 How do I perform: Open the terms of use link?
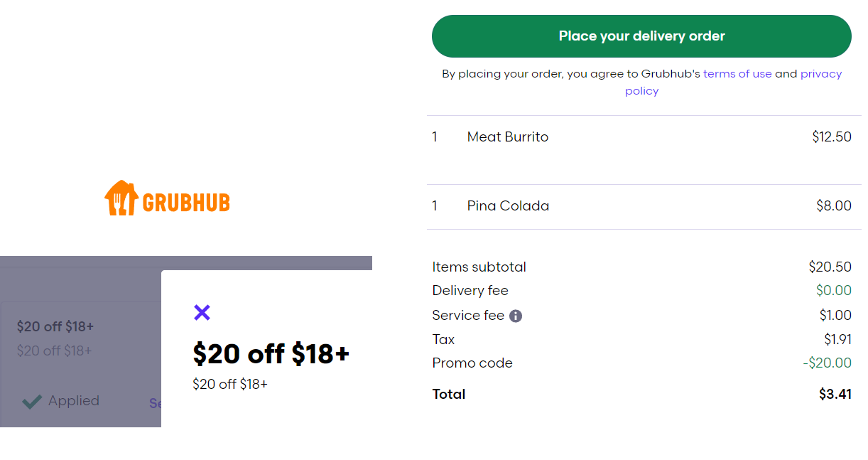pos(737,74)
